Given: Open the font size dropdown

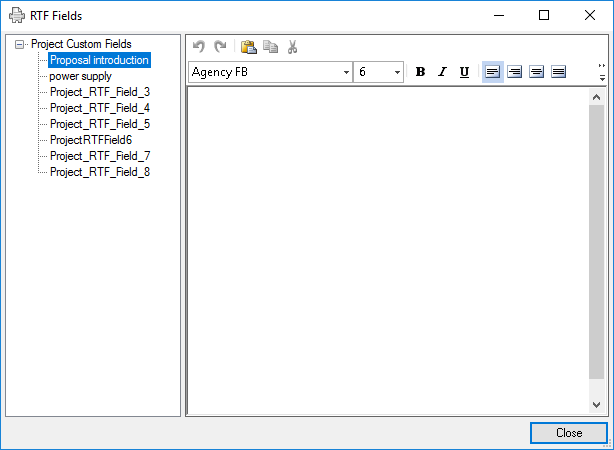Looking at the screenshot, I should 397,72.
